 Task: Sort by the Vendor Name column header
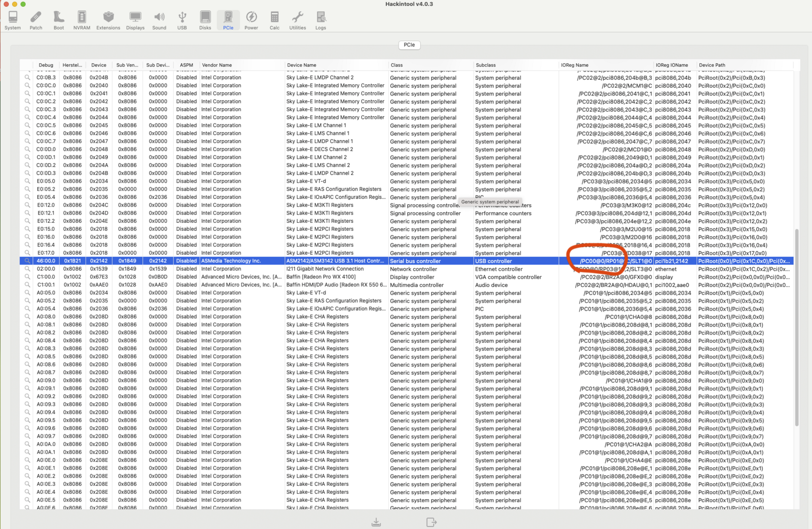pyautogui.click(x=241, y=65)
